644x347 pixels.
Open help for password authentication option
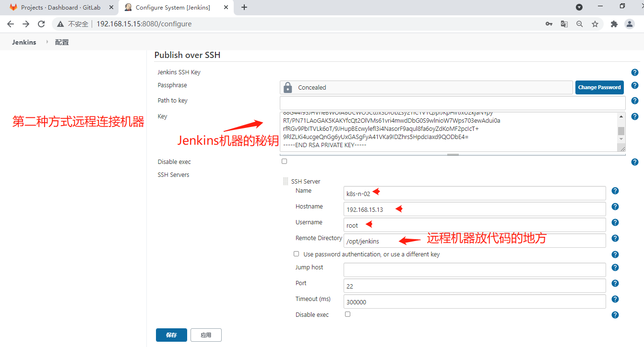pyautogui.click(x=615, y=254)
